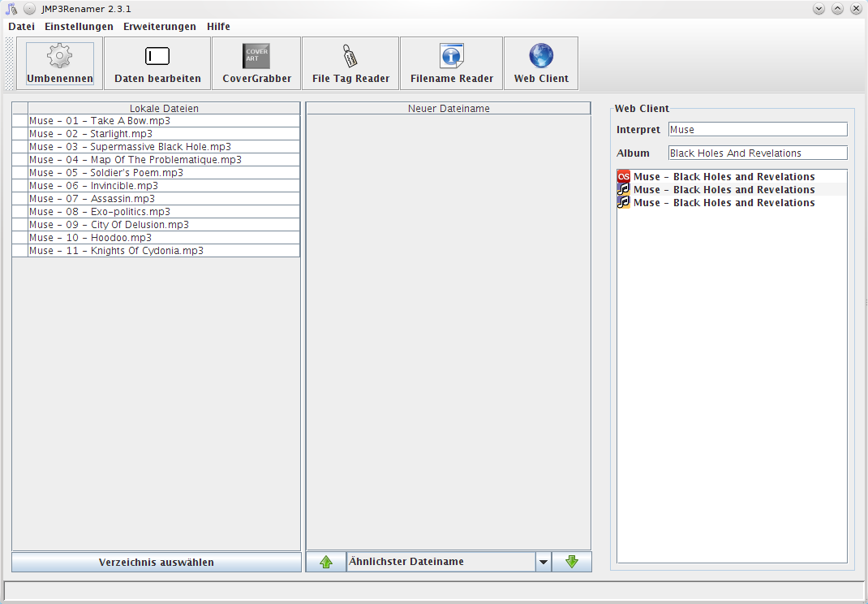Select file Exo-politics.mp3
The height and width of the screenshot is (604, 868).
click(x=164, y=212)
